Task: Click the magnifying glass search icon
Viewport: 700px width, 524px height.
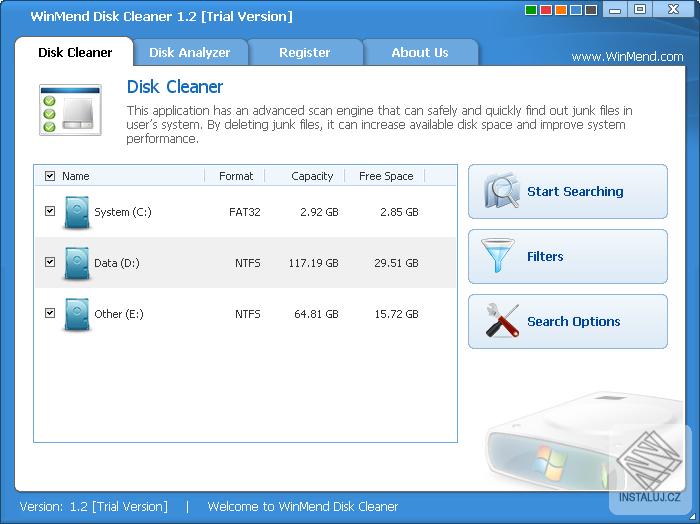Action: click(x=502, y=191)
